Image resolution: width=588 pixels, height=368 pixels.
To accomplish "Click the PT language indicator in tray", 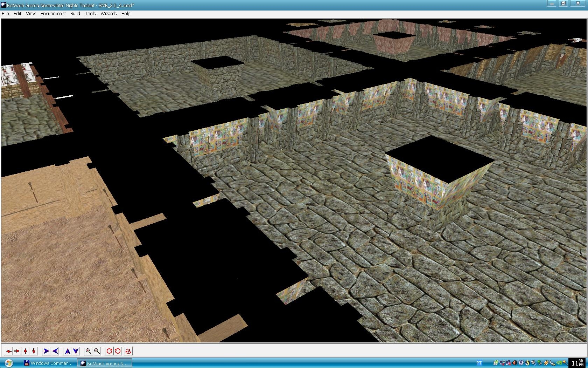I will point(479,363).
